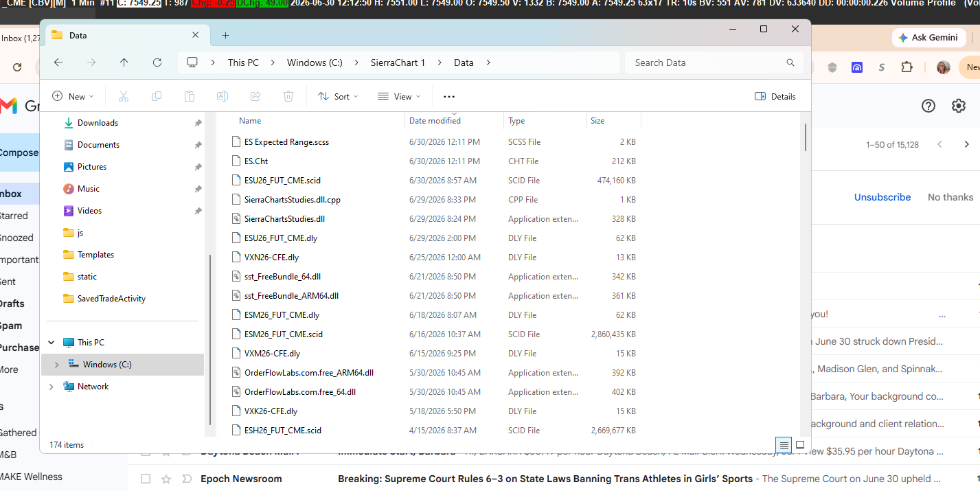Select This PC in address breadcrumb
This screenshot has width=980, height=491.
click(x=243, y=62)
